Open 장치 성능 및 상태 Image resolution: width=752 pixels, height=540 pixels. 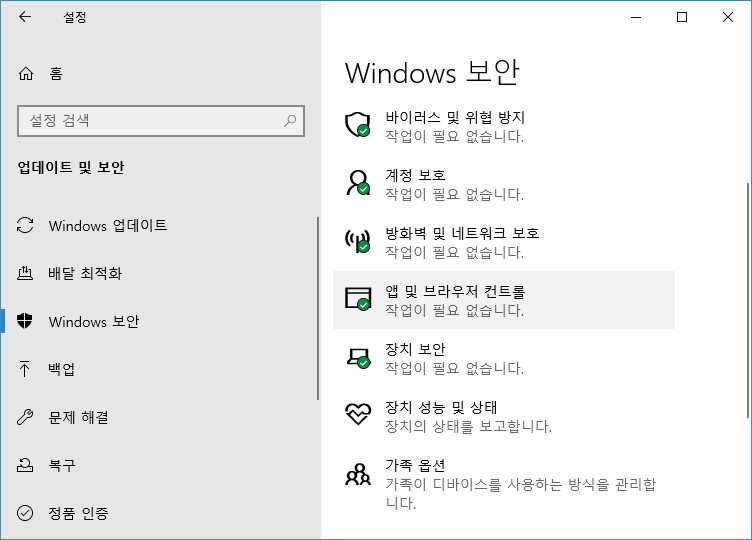[x=504, y=416]
